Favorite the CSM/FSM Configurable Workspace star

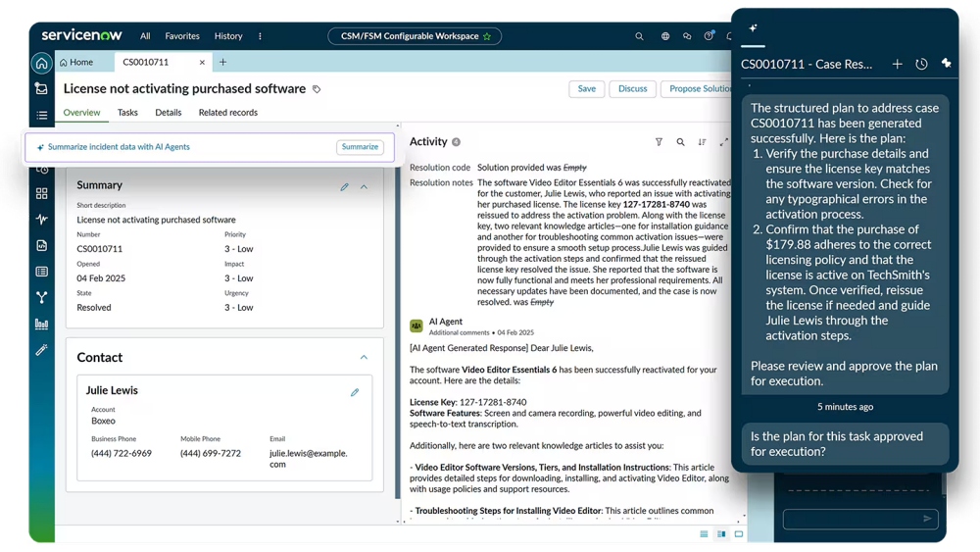487,36
